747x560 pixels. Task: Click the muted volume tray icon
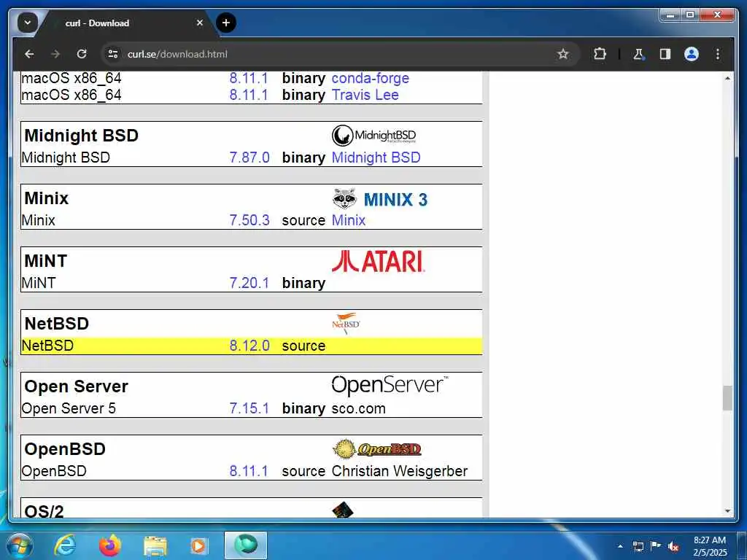click(673, 547)
